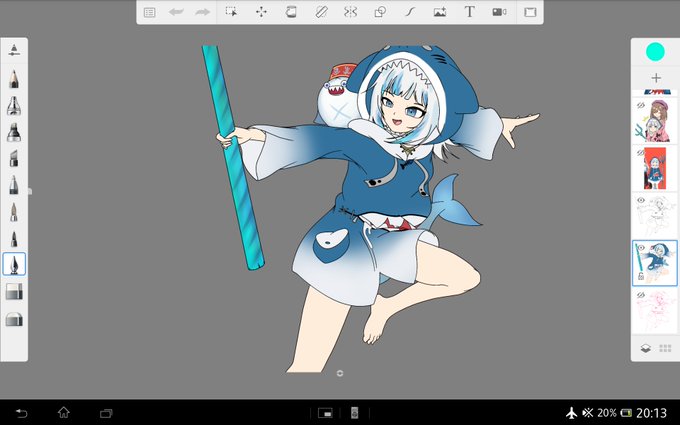Open the Draw Style shapes tool
The height and width of the screenshot is (425, 680).
pos(380,12)
